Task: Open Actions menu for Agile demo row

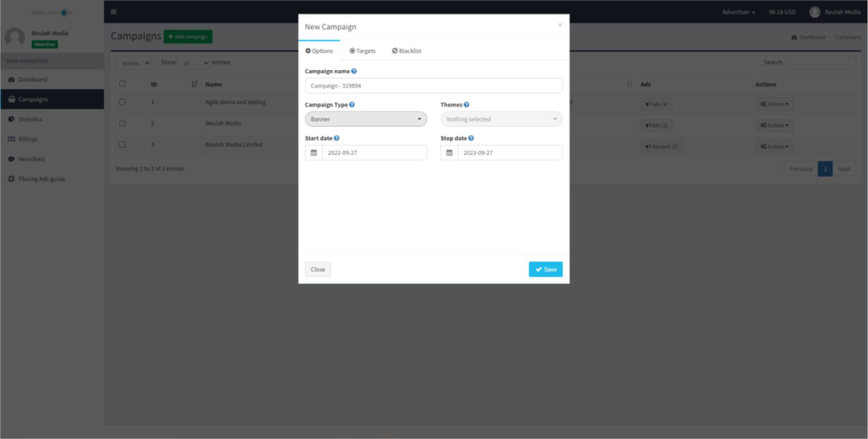Action: pos(774,104)
